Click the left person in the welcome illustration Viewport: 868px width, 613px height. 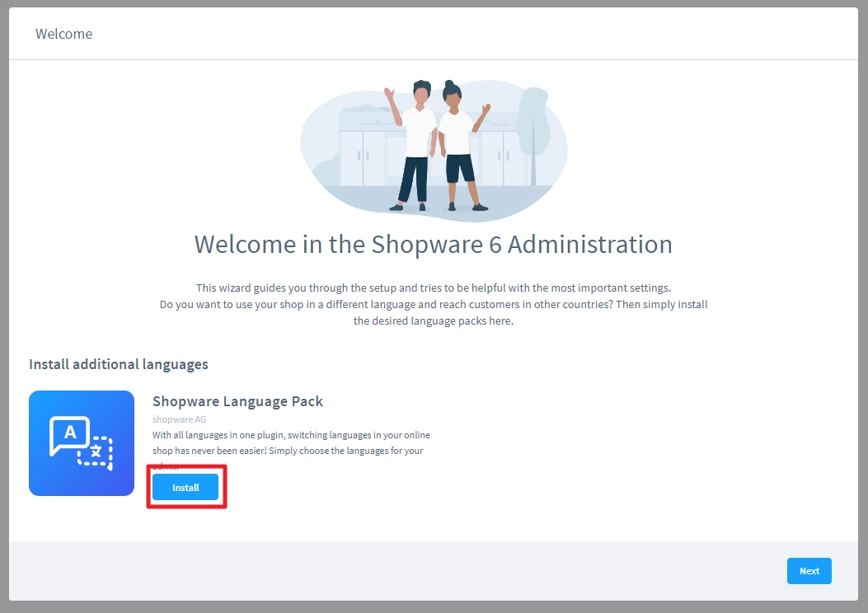coord(418,144)
